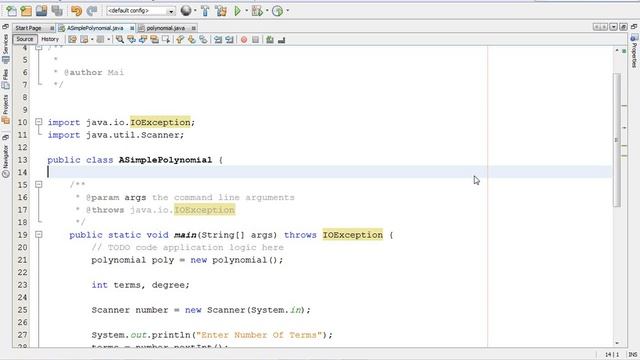Toggle Bookmark on the current line
The height and width of the screenshot is (360, 640).
pyautogui.click(x=203, y=40)
